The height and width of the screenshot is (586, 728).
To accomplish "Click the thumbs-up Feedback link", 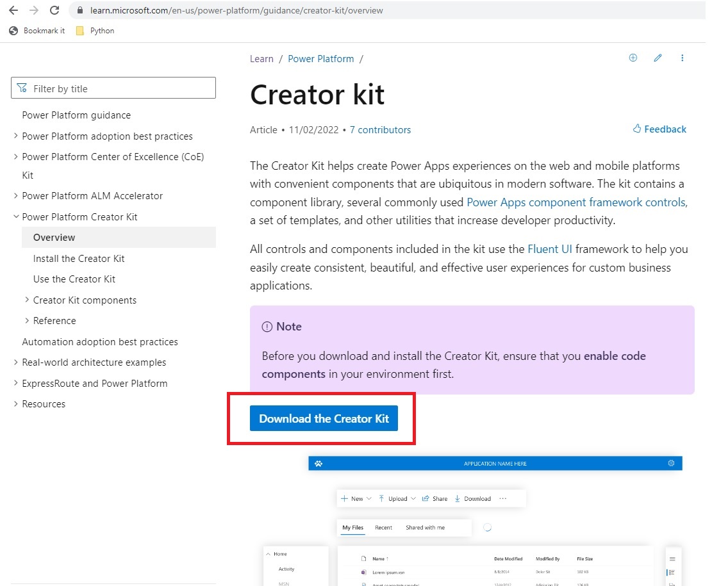I will [659, 129].
